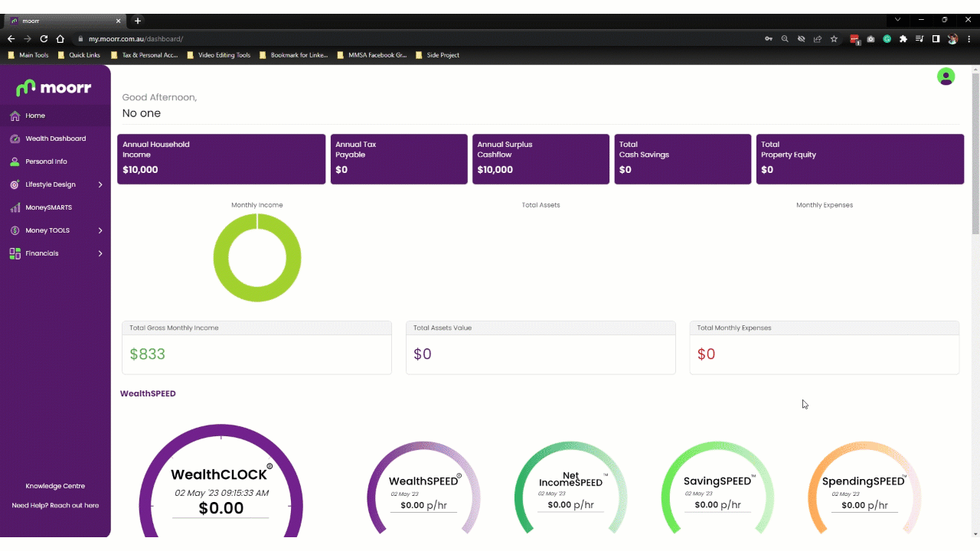Toggle the browser side panel icon
980x551 pixels.
[936, 38]
